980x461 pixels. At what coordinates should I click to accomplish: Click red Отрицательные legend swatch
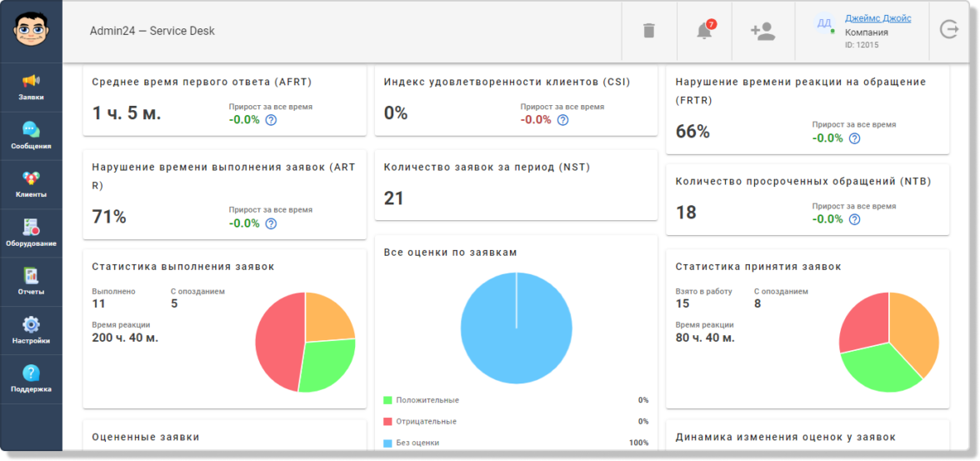tap(387, 422)
